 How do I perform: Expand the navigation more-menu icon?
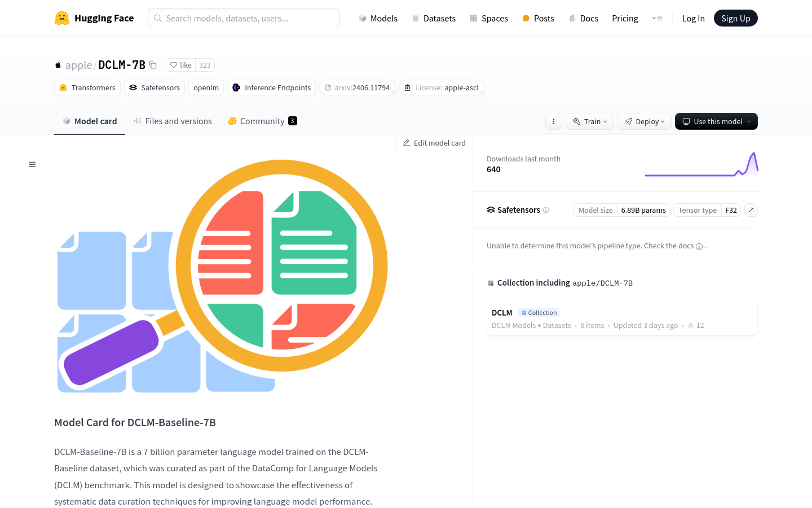[x=657, y=18]
